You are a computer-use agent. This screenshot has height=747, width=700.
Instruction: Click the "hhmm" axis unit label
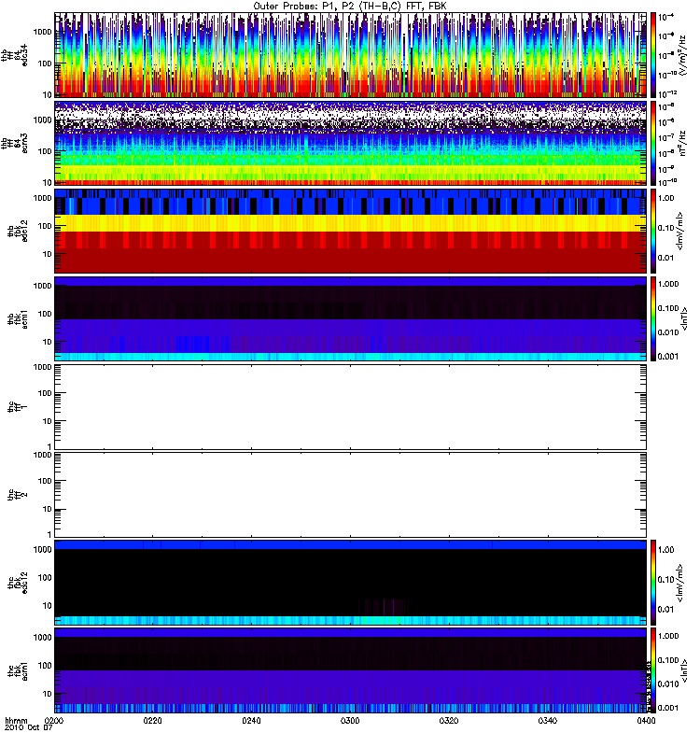tap(16, 721)
